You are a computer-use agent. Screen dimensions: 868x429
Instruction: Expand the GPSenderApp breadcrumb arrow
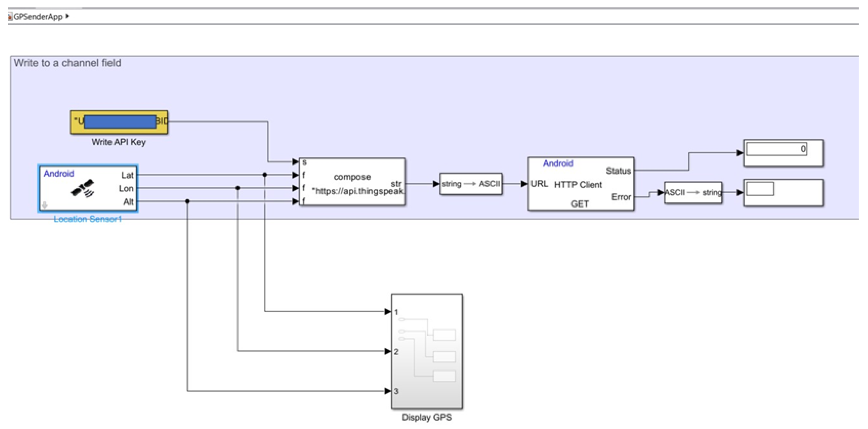click(68, 16)
